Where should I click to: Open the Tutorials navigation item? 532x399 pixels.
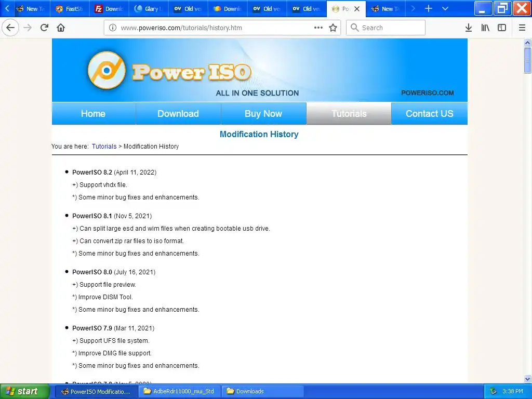(349, 114)
